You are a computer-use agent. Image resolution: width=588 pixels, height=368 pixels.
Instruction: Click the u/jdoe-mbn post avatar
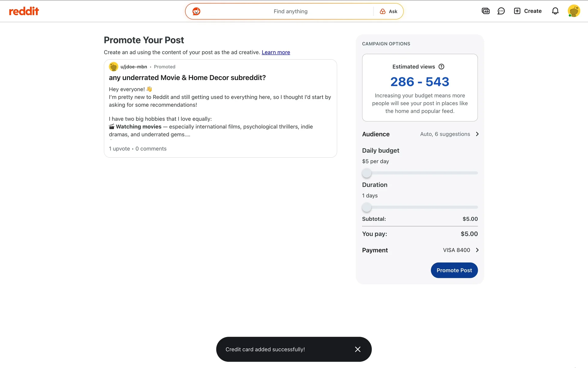(x=114, y=67)
